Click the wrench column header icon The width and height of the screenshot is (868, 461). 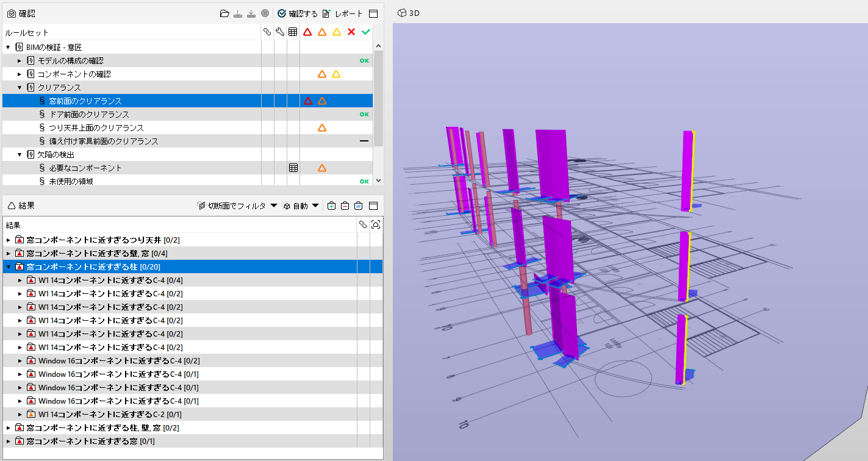[x=280, y=32]
